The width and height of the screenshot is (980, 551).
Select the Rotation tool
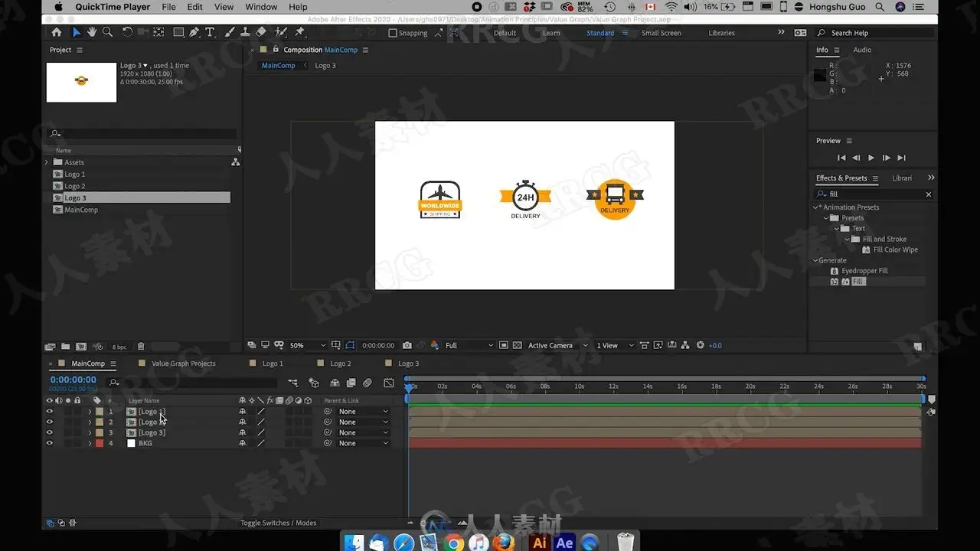tap(127, 32)
